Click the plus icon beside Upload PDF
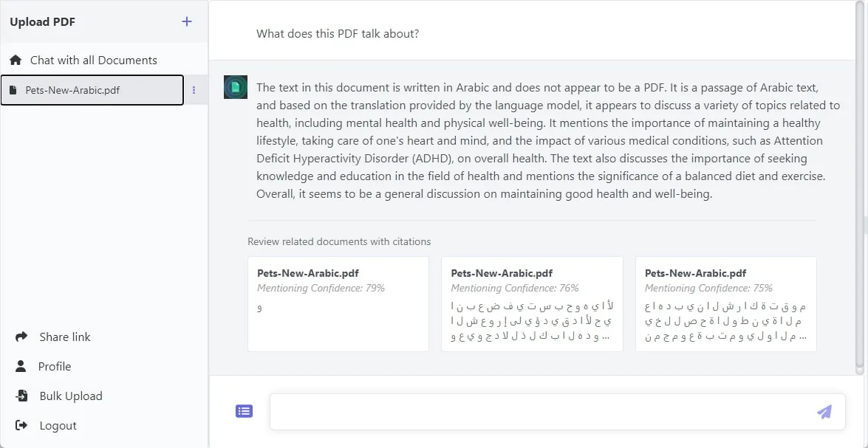Image resolution: width=868 pixels, height=448 pixels. [187, 21]
